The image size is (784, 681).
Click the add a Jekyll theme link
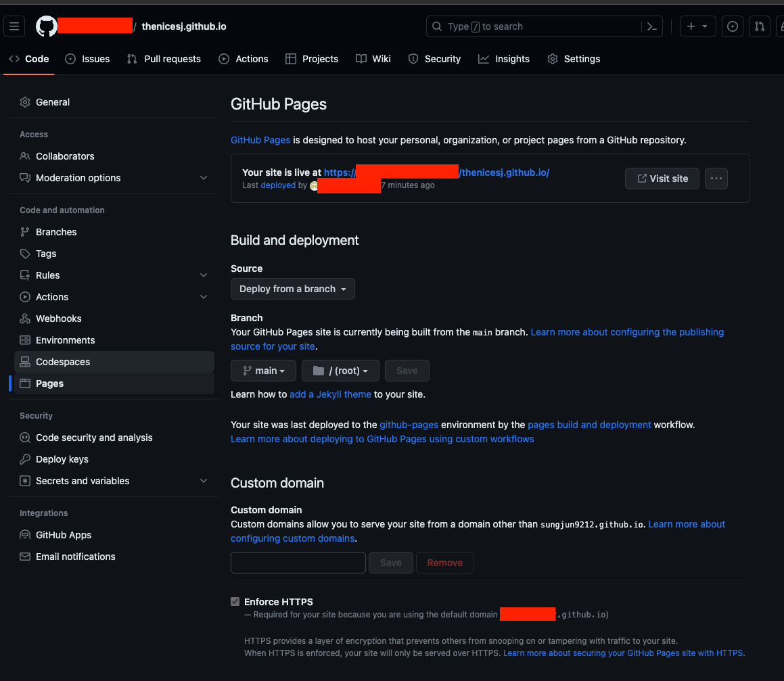pyautogui.click(x=329, y=394)
